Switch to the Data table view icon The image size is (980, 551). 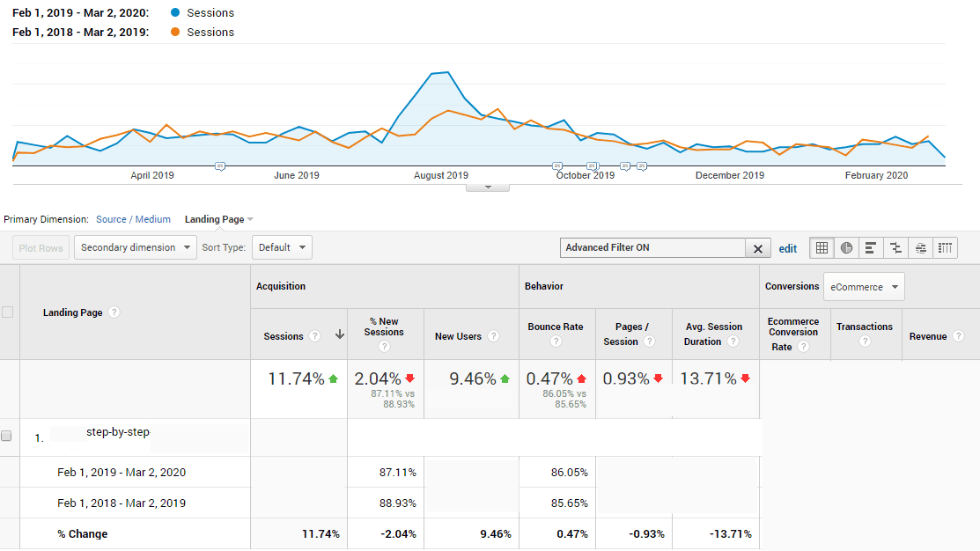click(x=822, y=248)
